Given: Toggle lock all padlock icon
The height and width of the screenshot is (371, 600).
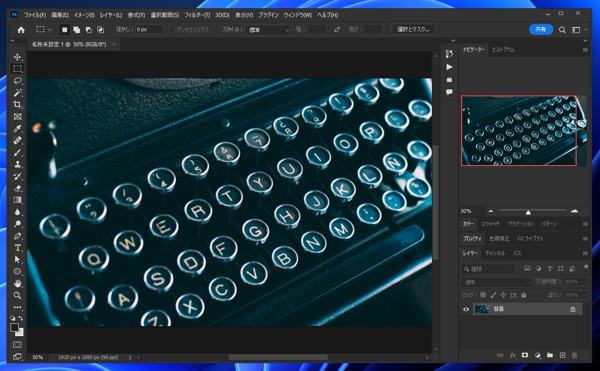Looking at the screenshot, I should pyautogui.click(x=523, y=295).
